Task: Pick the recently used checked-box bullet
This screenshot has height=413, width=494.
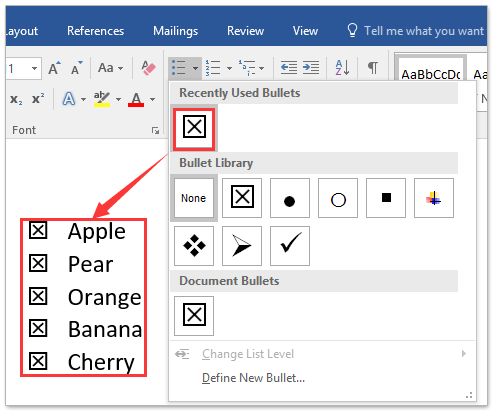Action: click(x=194, y=127)
